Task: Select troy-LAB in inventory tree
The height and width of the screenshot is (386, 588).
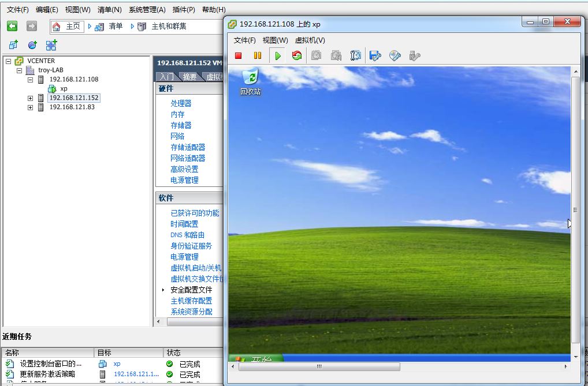Action: (x=51, y=70)
